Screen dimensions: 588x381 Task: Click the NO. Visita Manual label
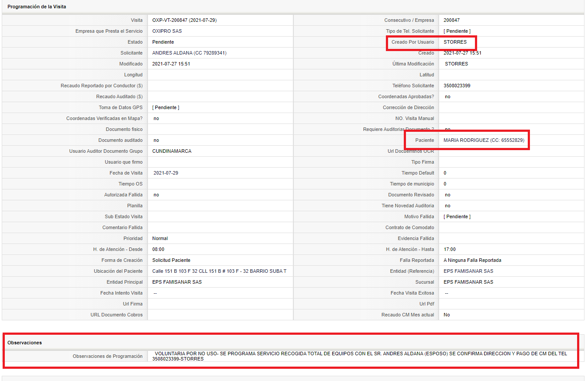point(414,118)
